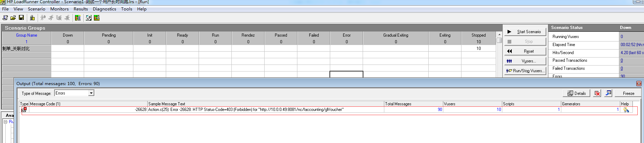This screenshot has width=644, height=143.
Task: Click the Failed column header
Action: point(314,35)
